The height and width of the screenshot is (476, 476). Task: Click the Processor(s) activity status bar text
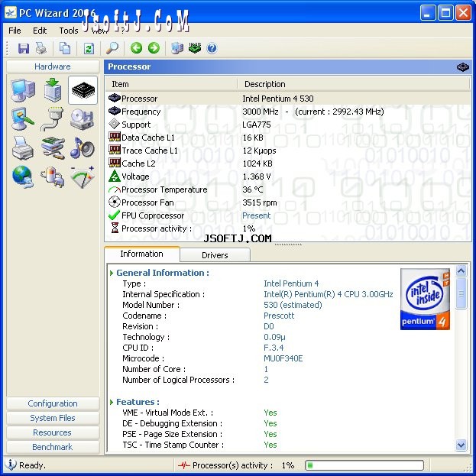point(232,465)
